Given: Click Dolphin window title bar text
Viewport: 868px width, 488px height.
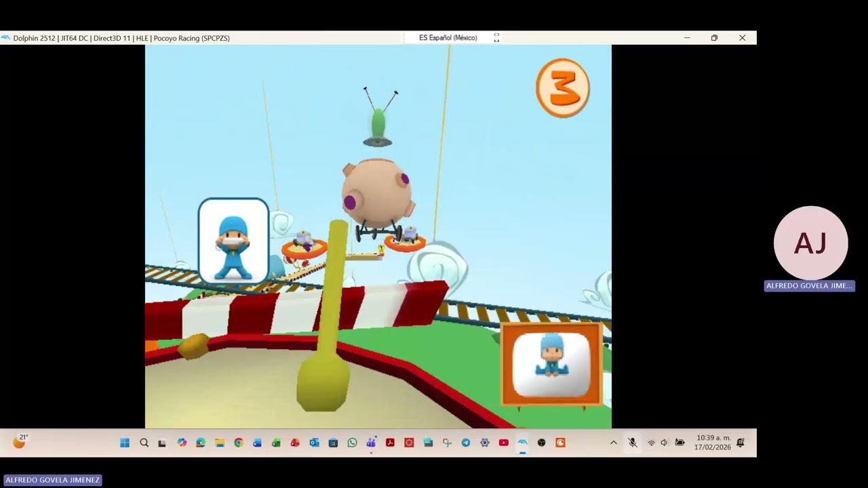Looking at the screenshot, I should pyautogui.click(x=121, y=38).
